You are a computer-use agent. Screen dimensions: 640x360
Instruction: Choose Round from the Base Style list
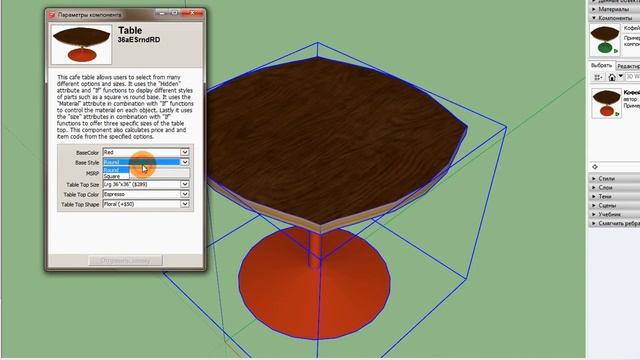pyautogui.click(x=116, y=170)
